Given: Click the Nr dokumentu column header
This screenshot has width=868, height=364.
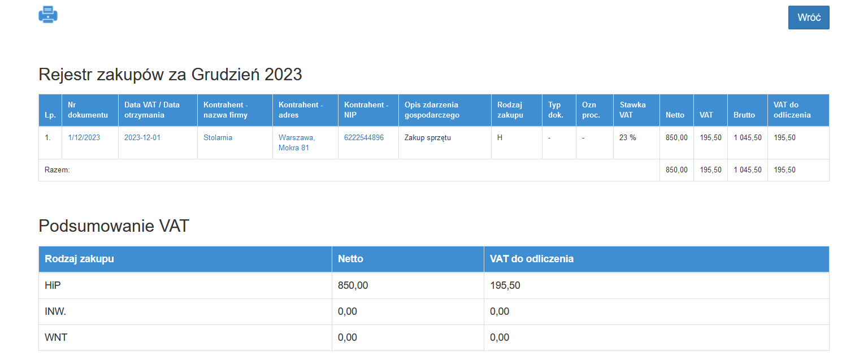Looking at the screenshot, I should (x=87, y=110).
